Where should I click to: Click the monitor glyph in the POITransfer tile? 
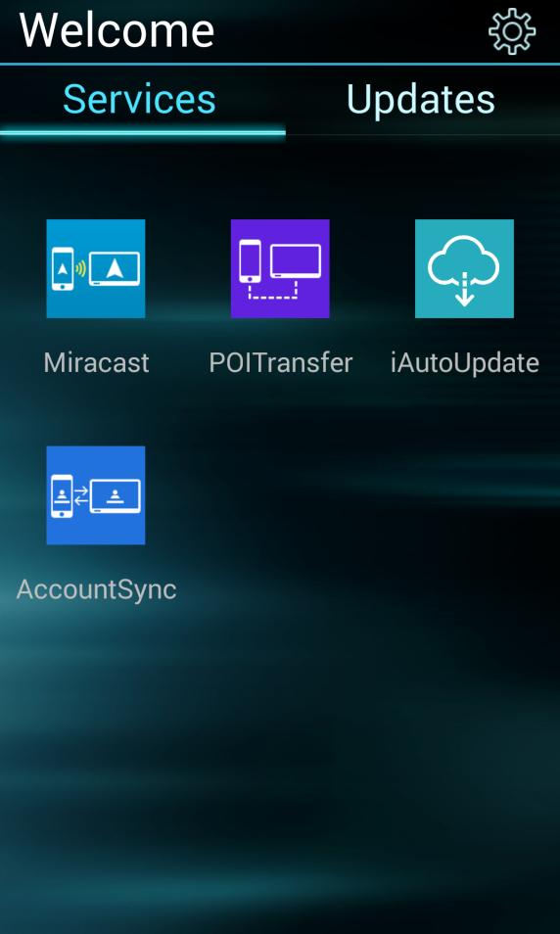pyautogui.click(x=296, y=261)
